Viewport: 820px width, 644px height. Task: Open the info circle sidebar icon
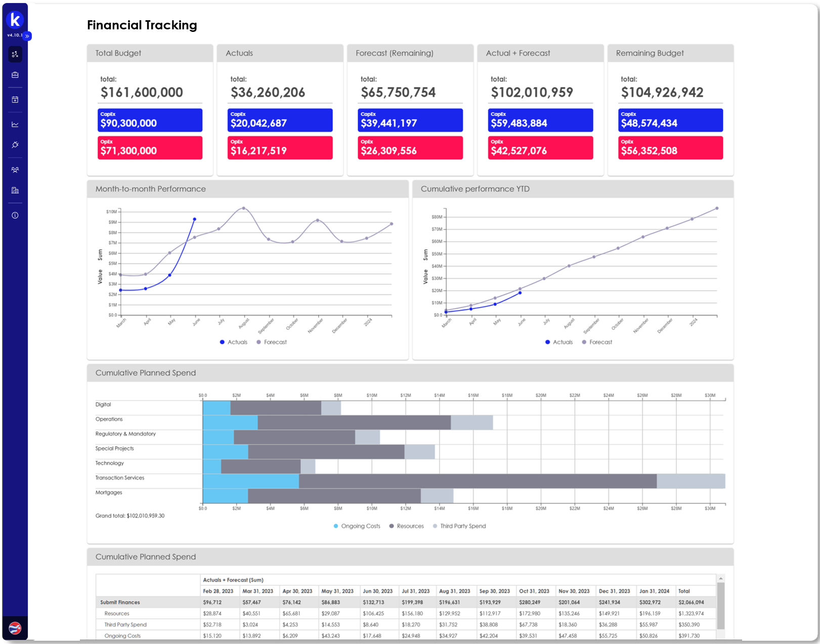15,216
